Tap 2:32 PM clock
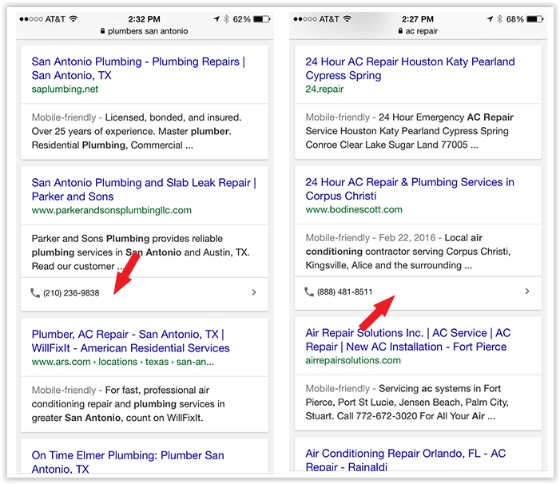The height and width of the screenshot is (484, 560). 144,19
